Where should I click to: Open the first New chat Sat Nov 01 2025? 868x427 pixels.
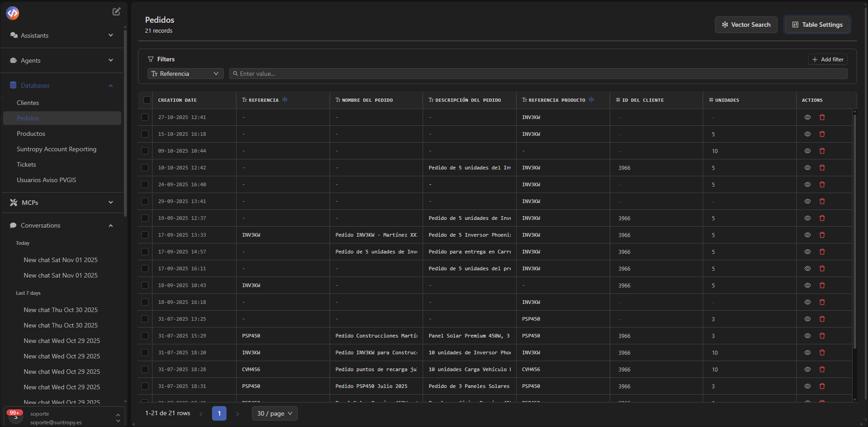[x=61, y=260]
